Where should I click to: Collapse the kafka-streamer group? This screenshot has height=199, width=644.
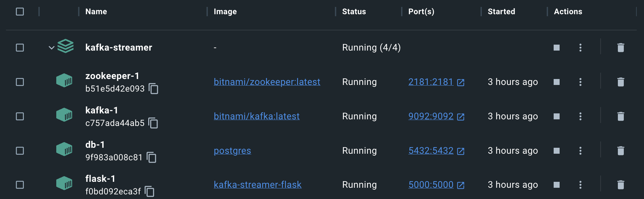click(51, 48)
